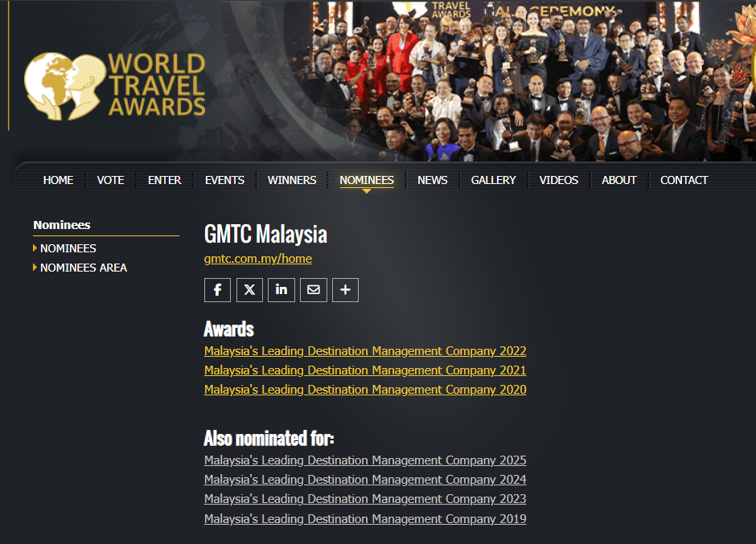Open NOMINEES AREA in the sidebar
This screenshot has height=544, width=756.
[x=84, y=268]
